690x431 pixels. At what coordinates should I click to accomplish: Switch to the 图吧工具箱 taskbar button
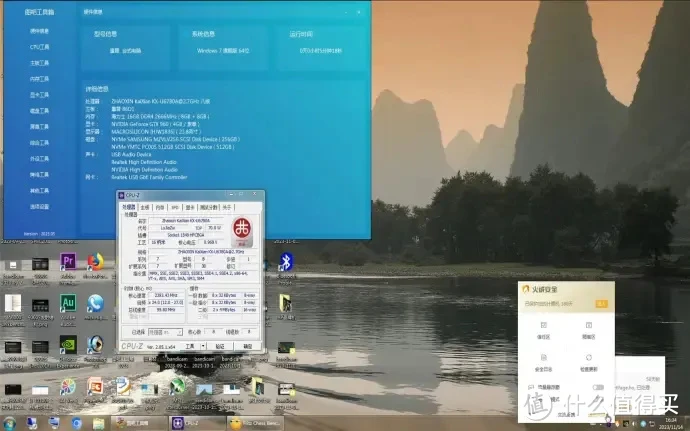[x=139, y=424]
